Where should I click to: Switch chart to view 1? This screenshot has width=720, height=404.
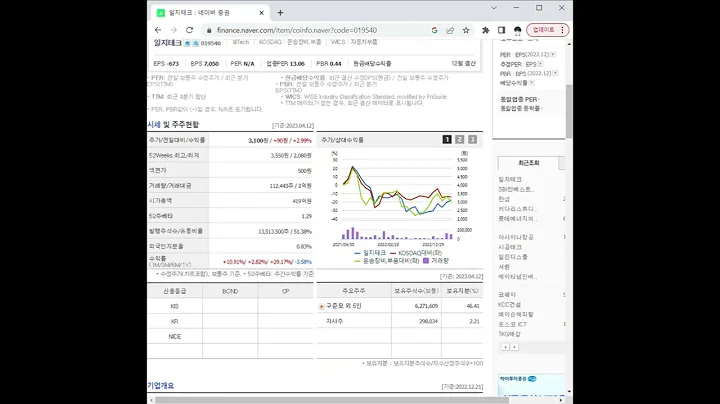[447, 140]
